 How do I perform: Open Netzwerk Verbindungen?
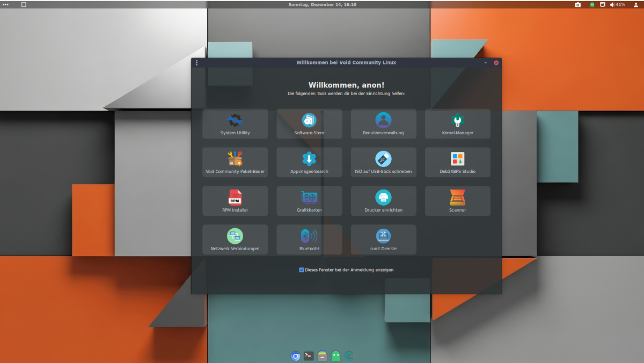[x=235, y=239]
